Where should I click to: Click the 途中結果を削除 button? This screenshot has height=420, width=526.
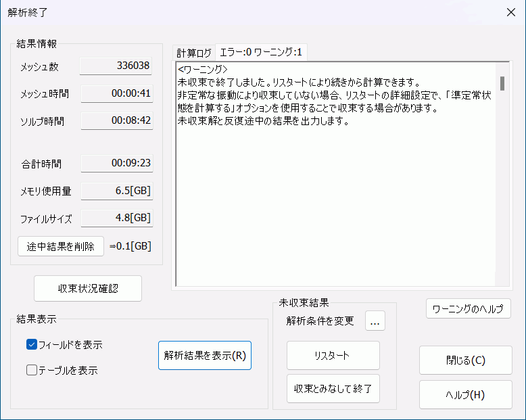[61, 246]
